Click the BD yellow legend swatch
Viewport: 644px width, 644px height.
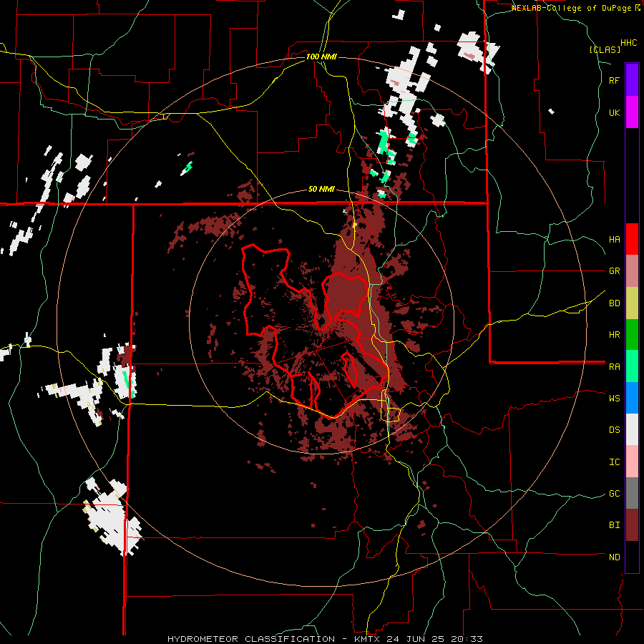tap(632, 303)
